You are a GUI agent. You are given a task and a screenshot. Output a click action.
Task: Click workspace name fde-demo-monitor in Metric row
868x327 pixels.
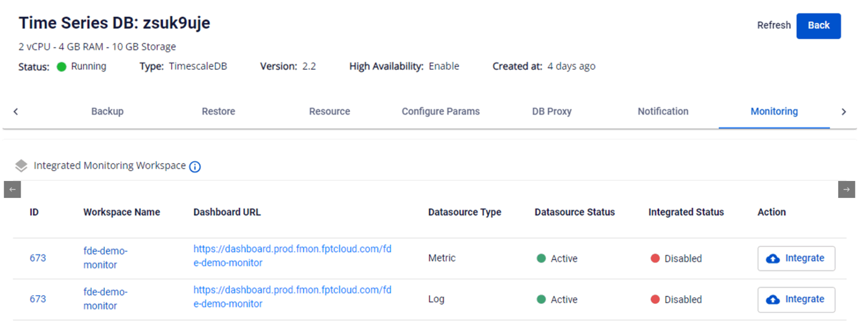point(105,258)
